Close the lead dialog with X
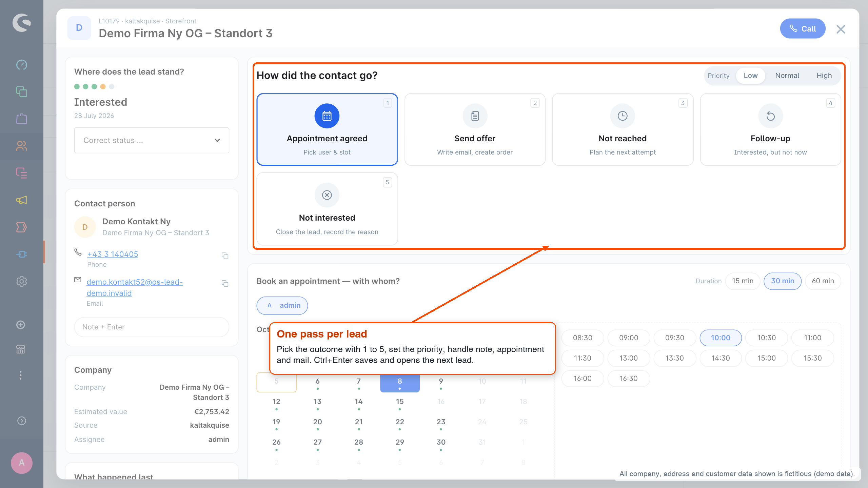 (841, 29)
